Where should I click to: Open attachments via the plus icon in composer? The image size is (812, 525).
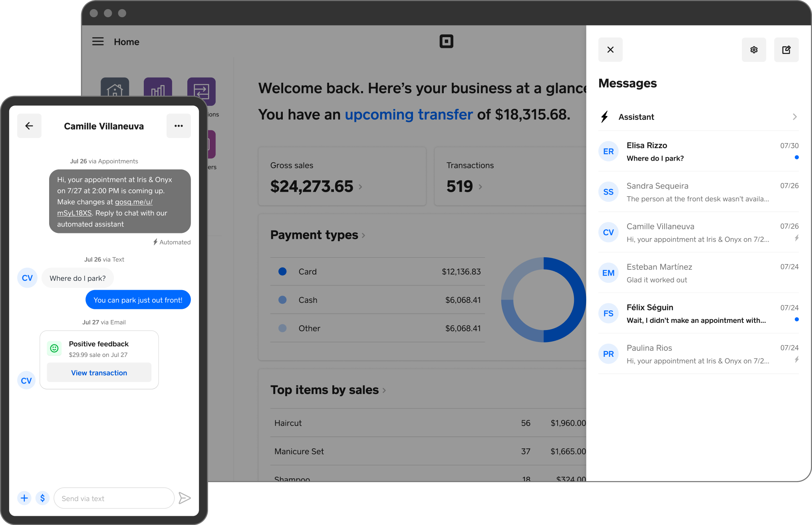click(x=24, y=498)
